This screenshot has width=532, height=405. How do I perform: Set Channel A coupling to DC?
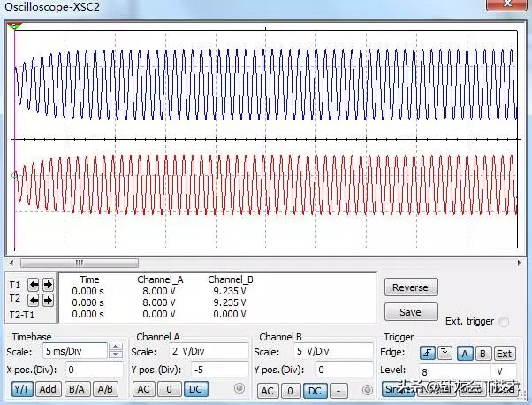tap(196, 389)
